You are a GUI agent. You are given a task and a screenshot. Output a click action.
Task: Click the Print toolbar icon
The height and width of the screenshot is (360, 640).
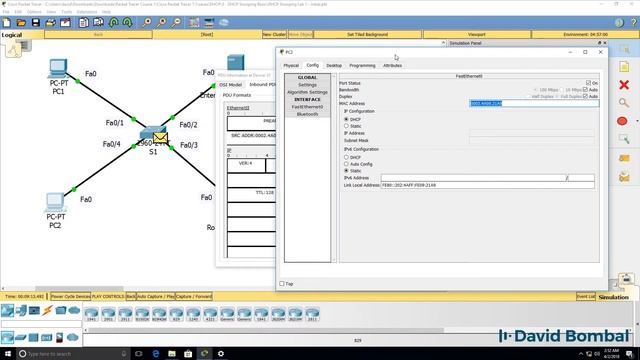pyautogui.click(x=50, y=22)
